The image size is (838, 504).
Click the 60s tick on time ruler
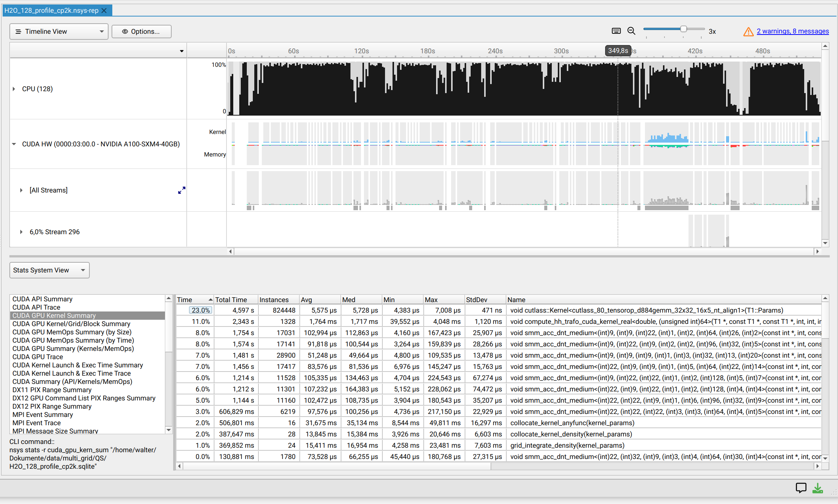293,51
